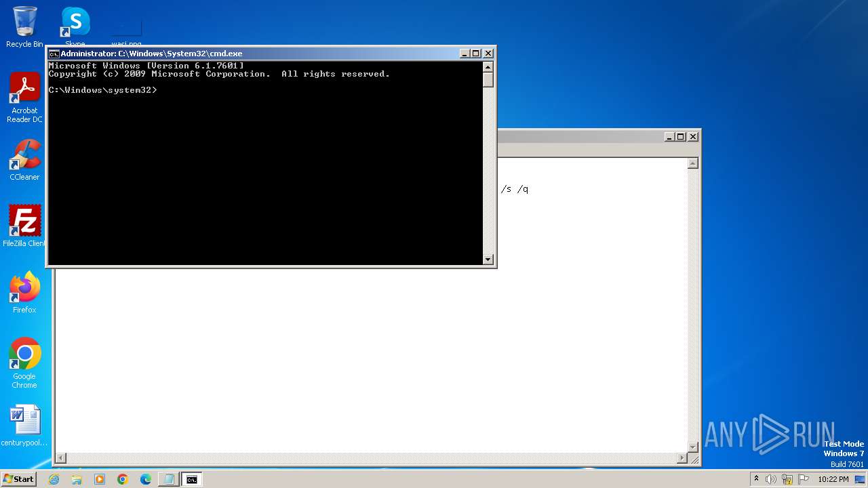Image resolution: width=868 pixels, height=488 pixels.
Task: Open the centurypool Word document icon
Action: point(24,426)
